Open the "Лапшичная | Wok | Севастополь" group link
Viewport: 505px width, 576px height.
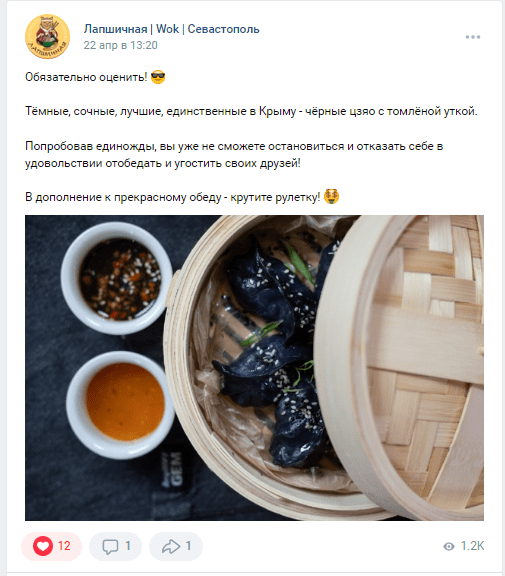(172, 29)
